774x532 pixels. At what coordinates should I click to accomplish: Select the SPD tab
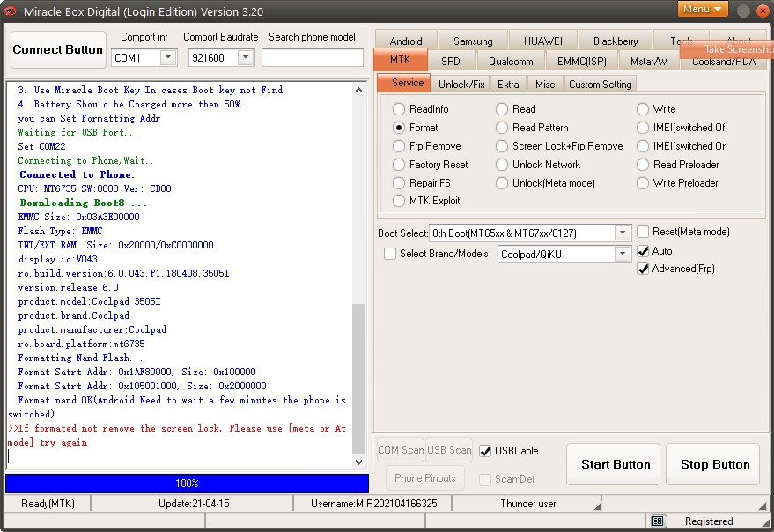click(x=451, y=62)
